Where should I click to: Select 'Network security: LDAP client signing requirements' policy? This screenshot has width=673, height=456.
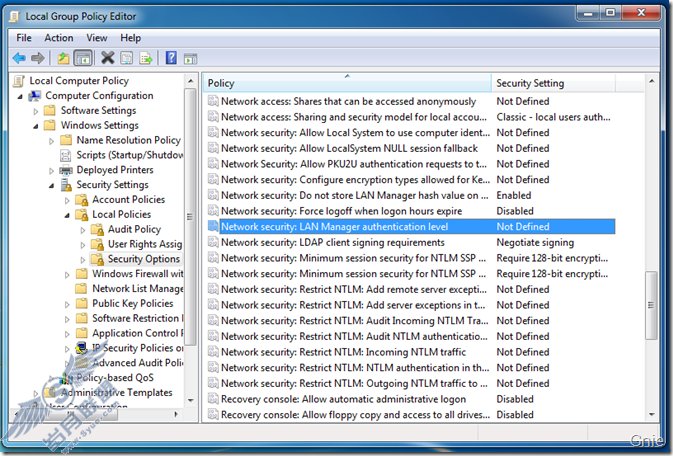pyautogui.click(x=333, y=242)
